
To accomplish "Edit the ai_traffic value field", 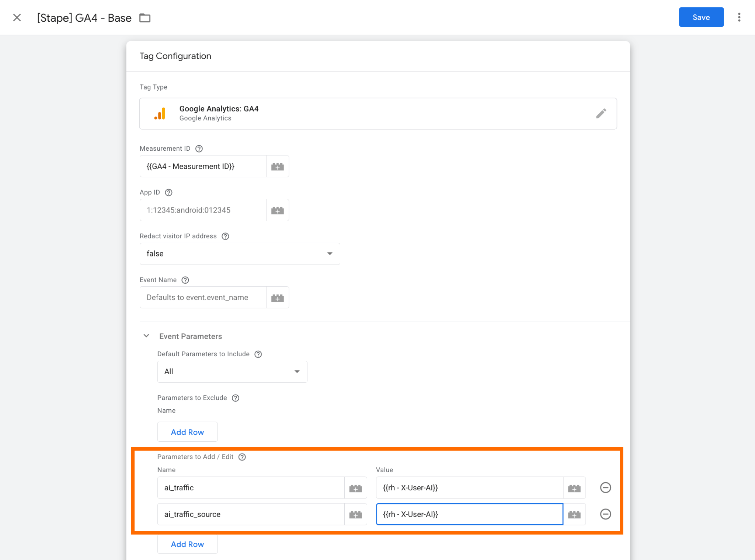I will pos(470,488).
